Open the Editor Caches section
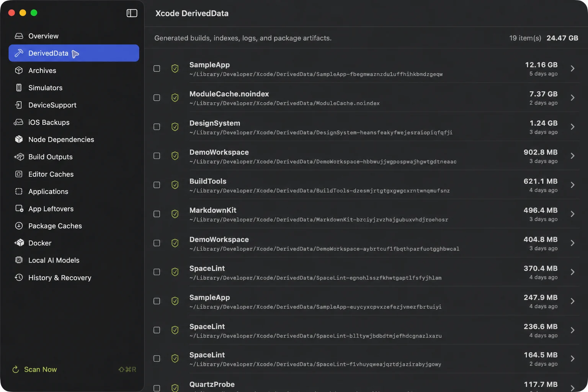588x392 pixels. click(74, 174)
